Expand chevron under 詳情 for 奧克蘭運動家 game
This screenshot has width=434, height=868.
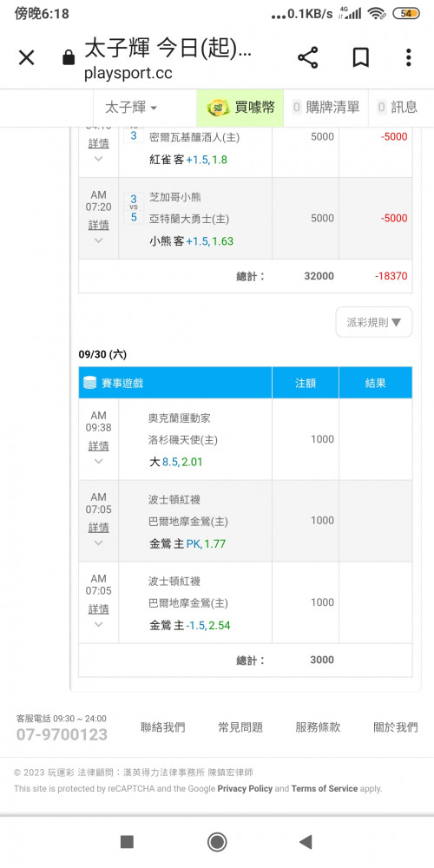coord(99,461)
